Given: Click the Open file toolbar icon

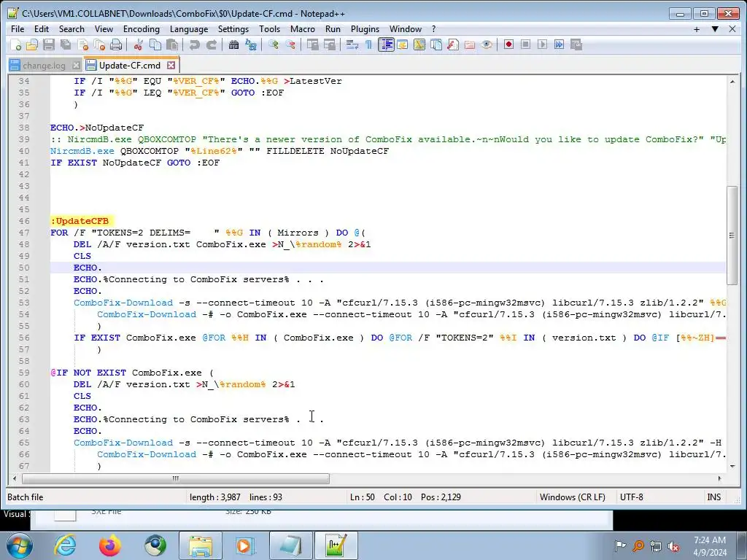Looking at the screenshot, I should [x=32, y=44].
